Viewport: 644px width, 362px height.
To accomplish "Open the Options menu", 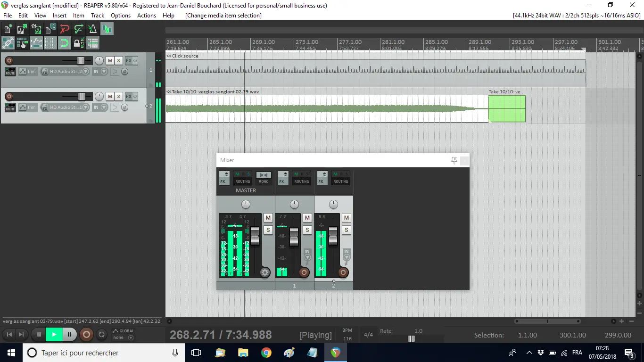I will 121,16.
